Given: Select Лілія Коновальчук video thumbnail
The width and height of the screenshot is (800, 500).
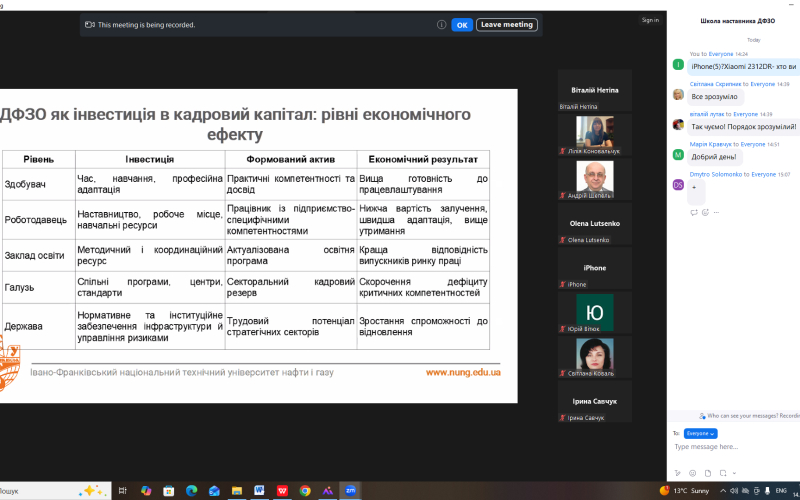Looking at the screenshot, I should click(x=594, y=135).
